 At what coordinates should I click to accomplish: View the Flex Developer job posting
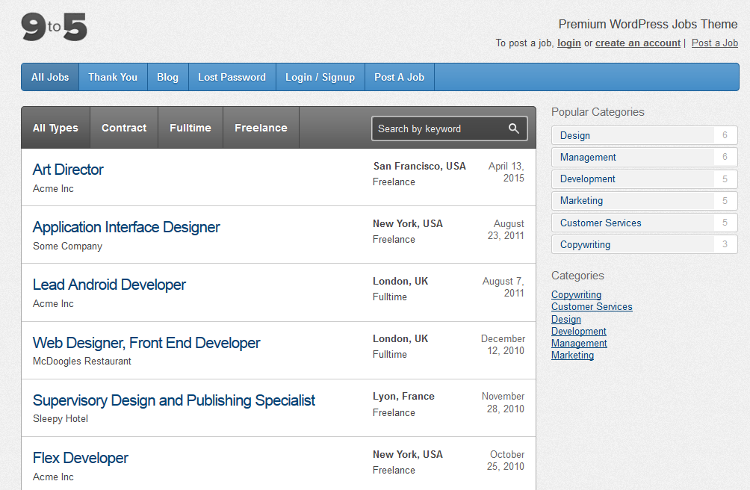click(80, 458)
